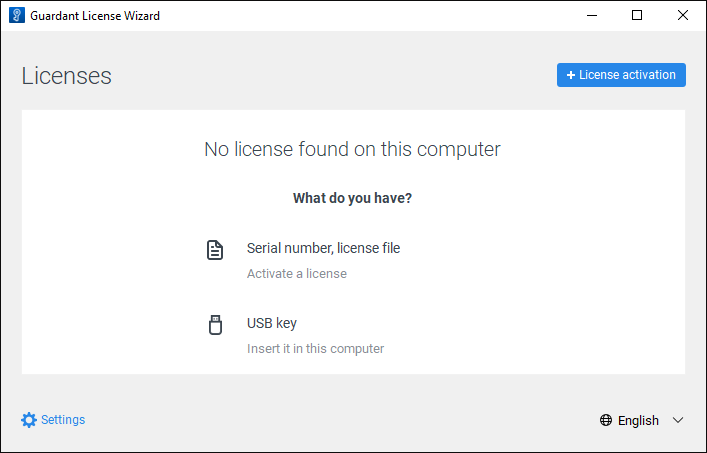
Task: Select Serial number, license file option
Action: (323, 248)
